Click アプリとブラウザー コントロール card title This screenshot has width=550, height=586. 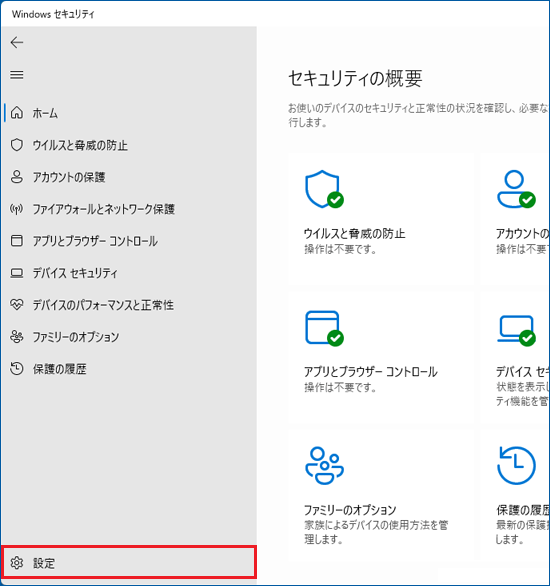pos(370,372)
